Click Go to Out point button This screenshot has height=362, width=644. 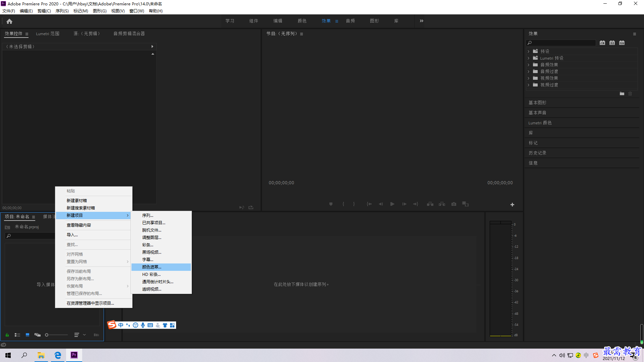point(416,204)
